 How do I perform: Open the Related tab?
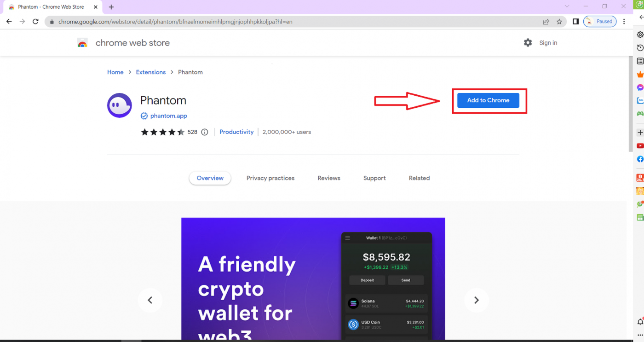[x=419, y=178]
